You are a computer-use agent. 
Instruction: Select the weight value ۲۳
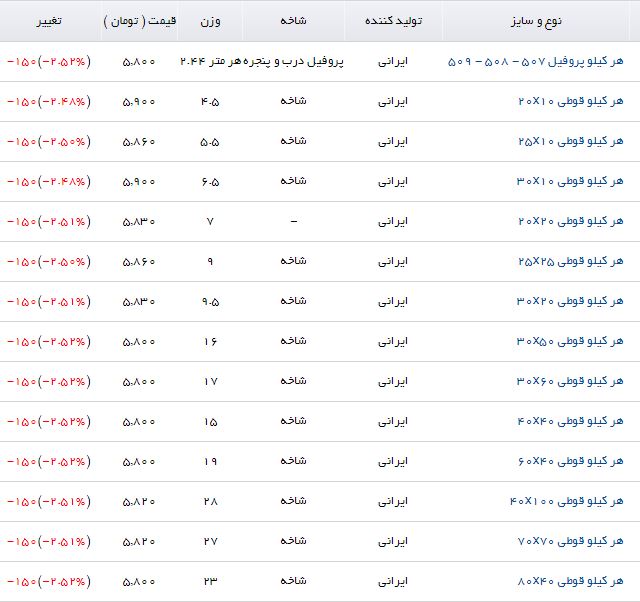pyautogui.click(x=210, y=582)
